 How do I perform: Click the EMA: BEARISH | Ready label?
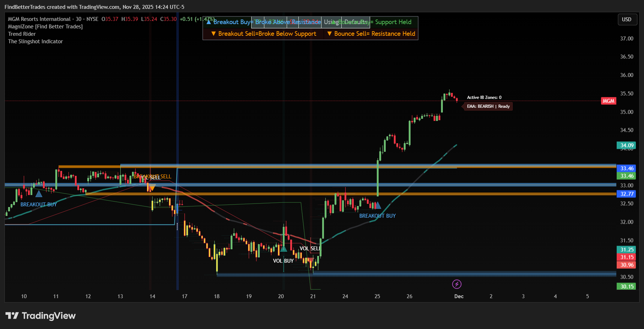pos(488,106)
